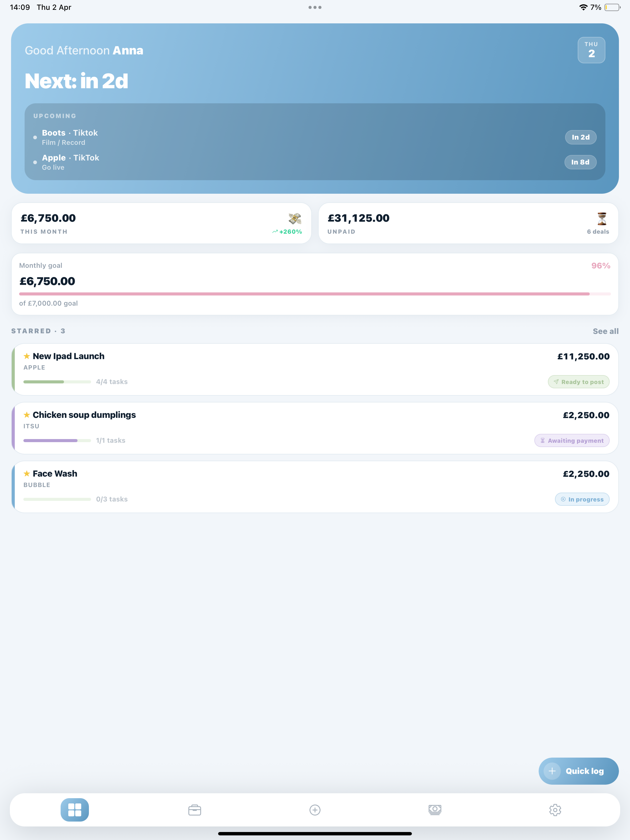The image size is (630, 840).
Task: Tap the hourglass icon on Unpaid card
Action: [602, 218]
